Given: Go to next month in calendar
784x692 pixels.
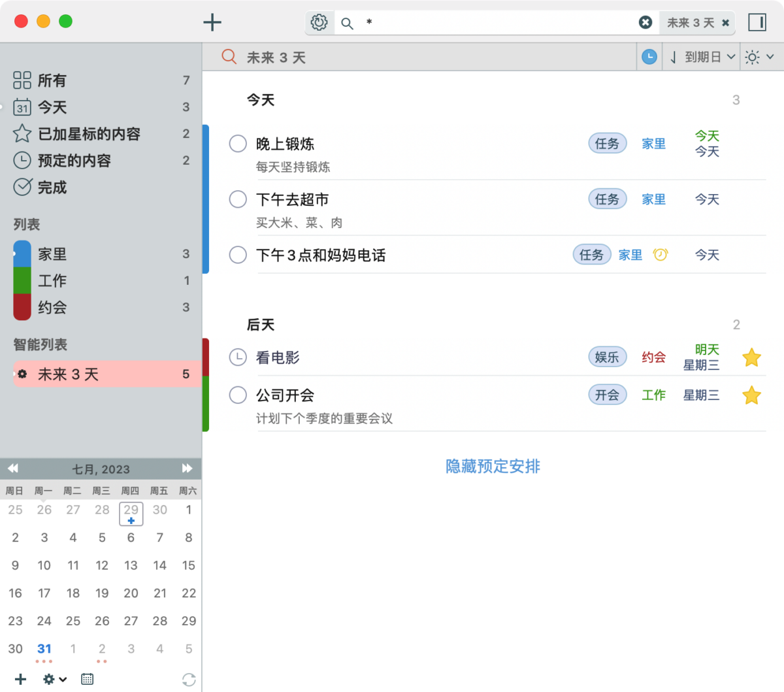Looking at the screenshot, I should (188, 469).
